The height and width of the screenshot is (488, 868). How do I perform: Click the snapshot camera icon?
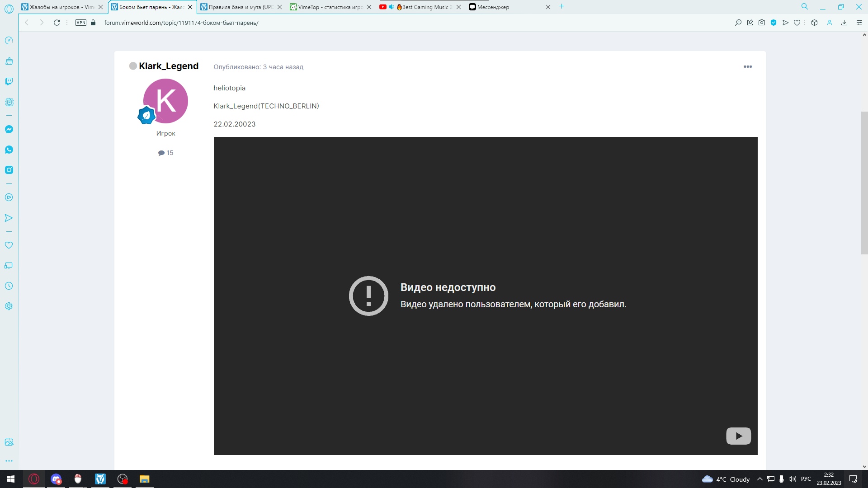tap(762, 23)
